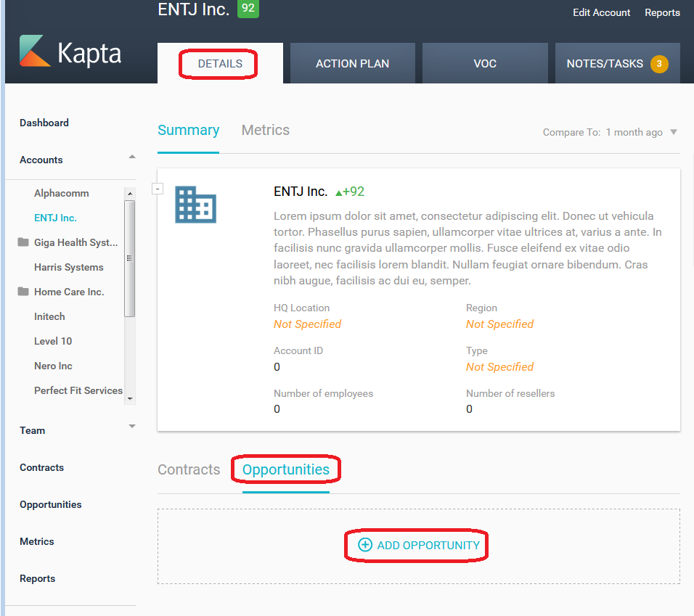This screenshot has height=616, width=694.
Task: Switch to the Metrics sub-tab
Action: pyautogui.click(x=266, y=131)
